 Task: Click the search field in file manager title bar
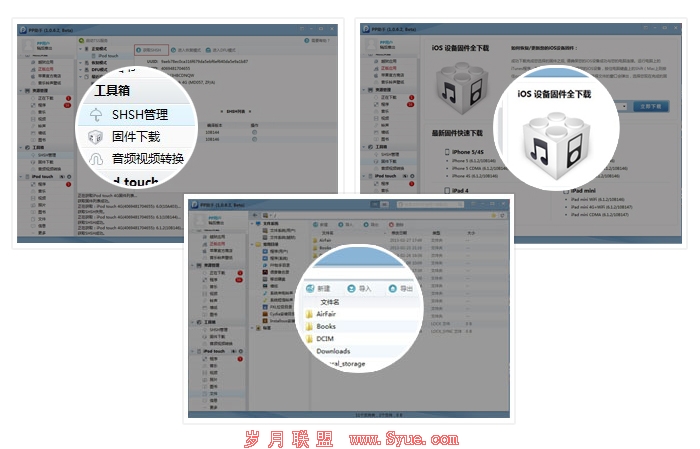click(x=430, y=204)
